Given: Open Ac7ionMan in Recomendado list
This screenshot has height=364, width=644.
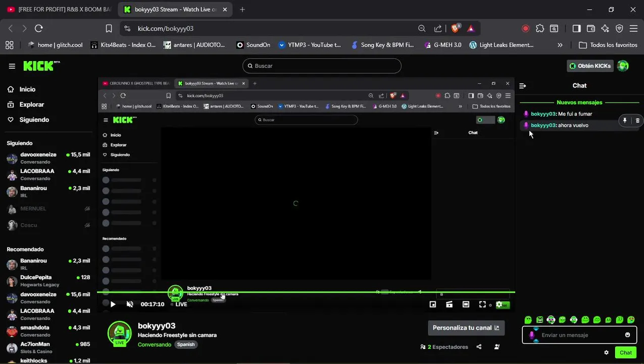Looking at the screenshot, I should tap(48, 348).
